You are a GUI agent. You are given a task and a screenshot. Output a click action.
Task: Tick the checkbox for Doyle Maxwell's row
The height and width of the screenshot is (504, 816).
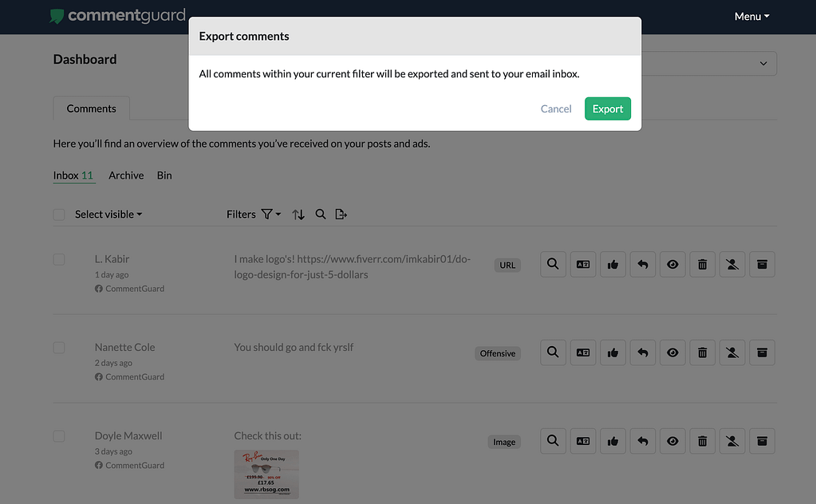click(58, 435)
